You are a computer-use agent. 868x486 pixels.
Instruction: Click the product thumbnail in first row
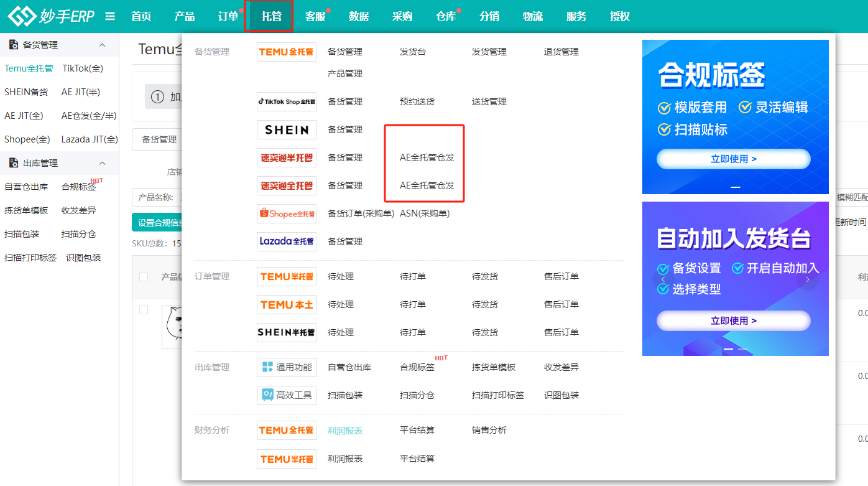[x=172, y=327]
